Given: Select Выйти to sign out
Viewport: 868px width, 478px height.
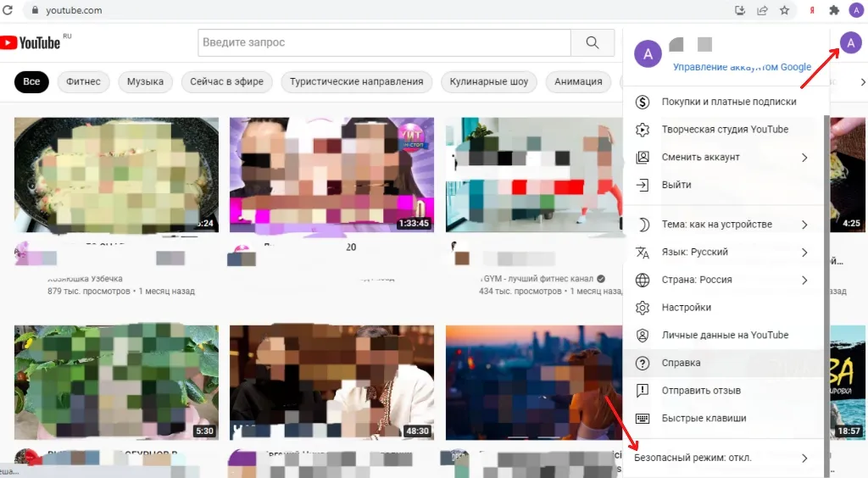Looking at the screenshot, I should [x=676, y=185].
